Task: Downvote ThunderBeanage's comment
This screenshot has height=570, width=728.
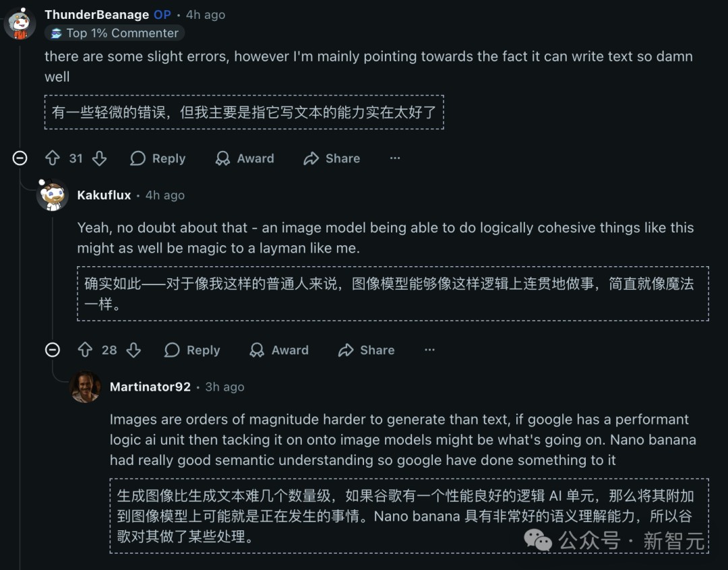Action: pos(99,158)
